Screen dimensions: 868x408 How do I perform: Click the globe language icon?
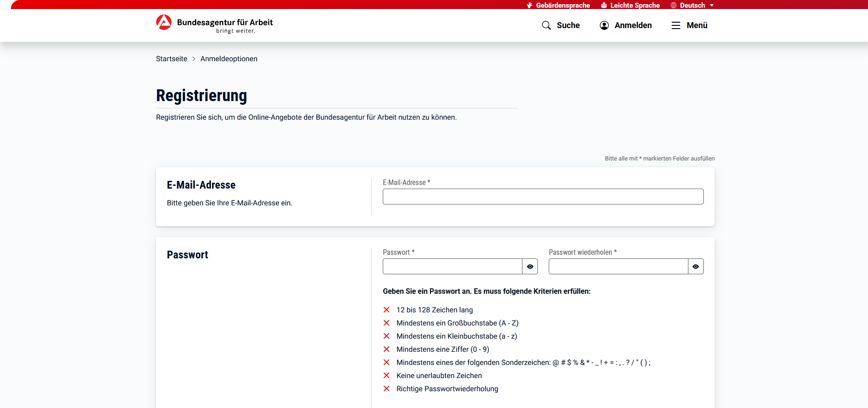673,5
